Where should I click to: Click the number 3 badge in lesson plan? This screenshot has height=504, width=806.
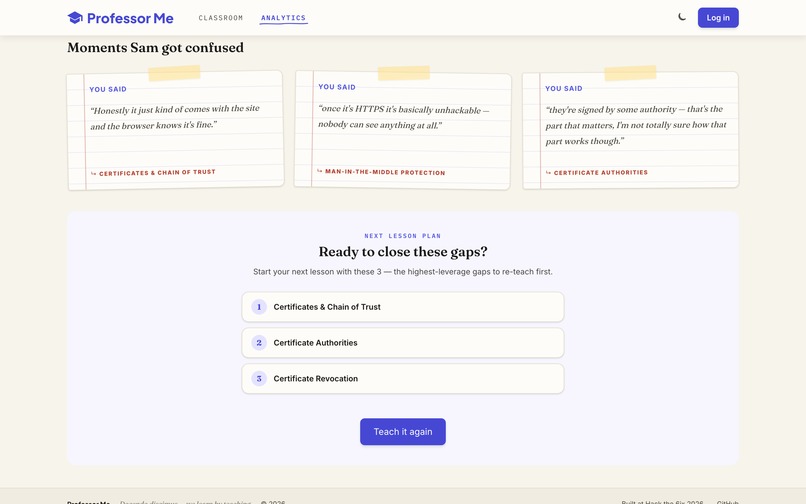point(259,379)
